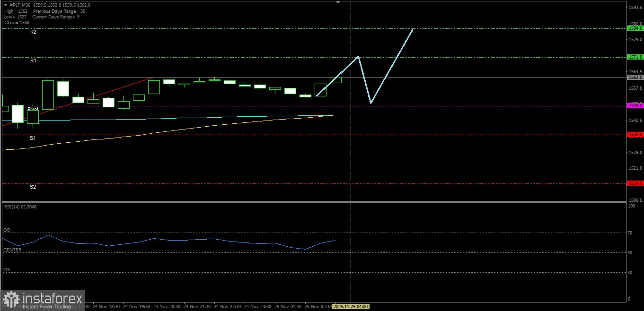This screenshot has width=644, height=311.
Task: Select the S2 support label
Action: click(33, 187)
